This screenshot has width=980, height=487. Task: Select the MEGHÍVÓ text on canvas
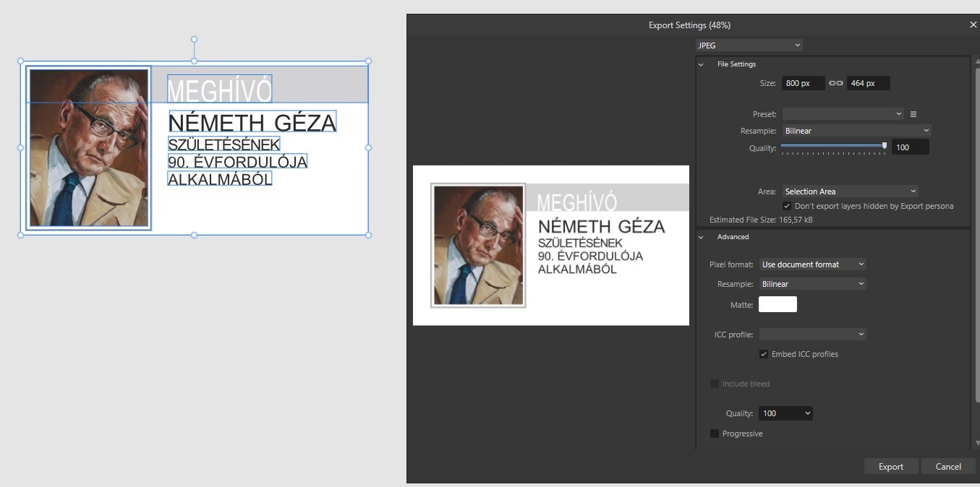click(x=219, y=90)
